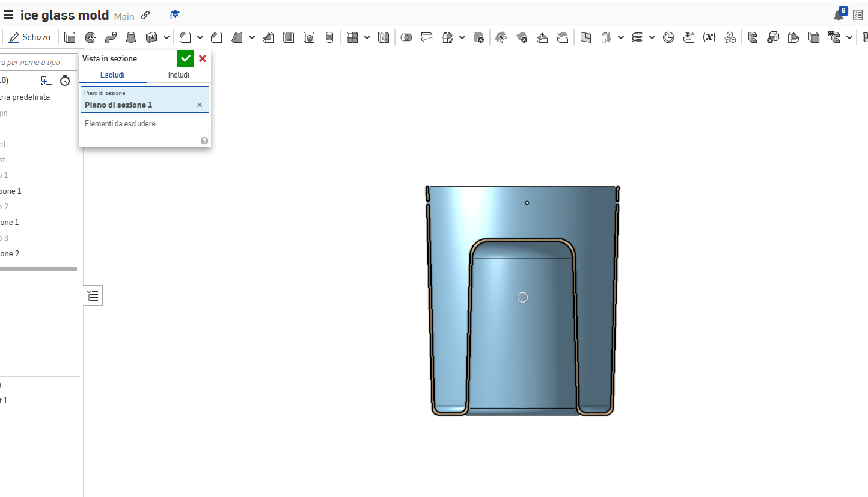Expand dropdown next to Helix tool
The width and height of the screenshot is (868, 497).
(x=652, y=37)
